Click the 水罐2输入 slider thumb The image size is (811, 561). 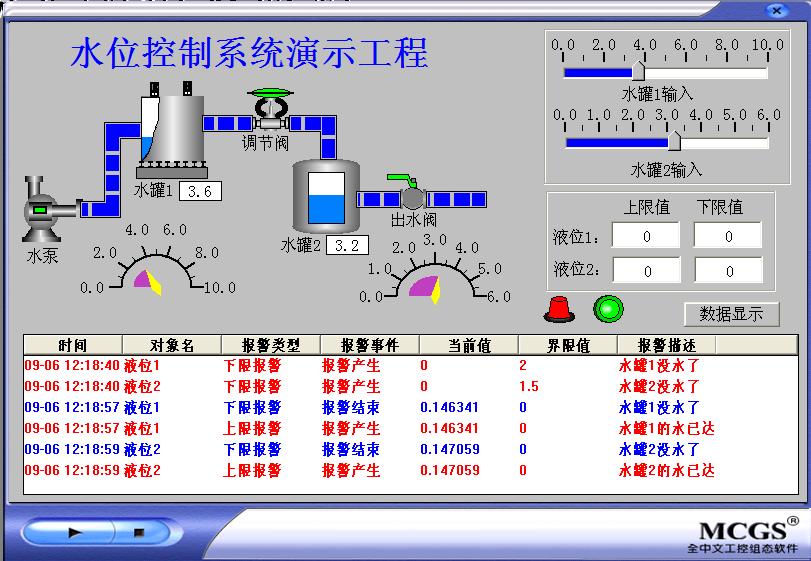[674, 141]
